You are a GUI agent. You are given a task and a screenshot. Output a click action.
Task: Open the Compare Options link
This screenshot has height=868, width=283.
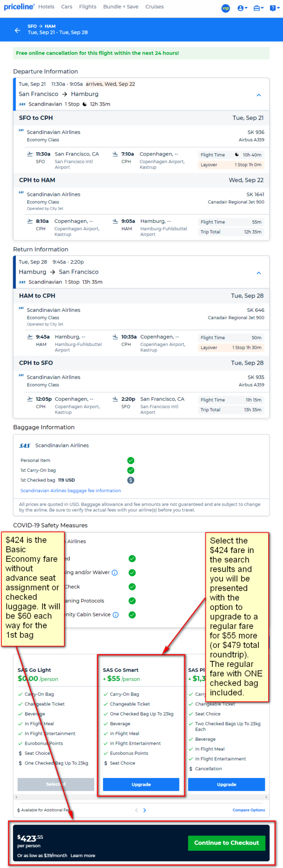249,810
